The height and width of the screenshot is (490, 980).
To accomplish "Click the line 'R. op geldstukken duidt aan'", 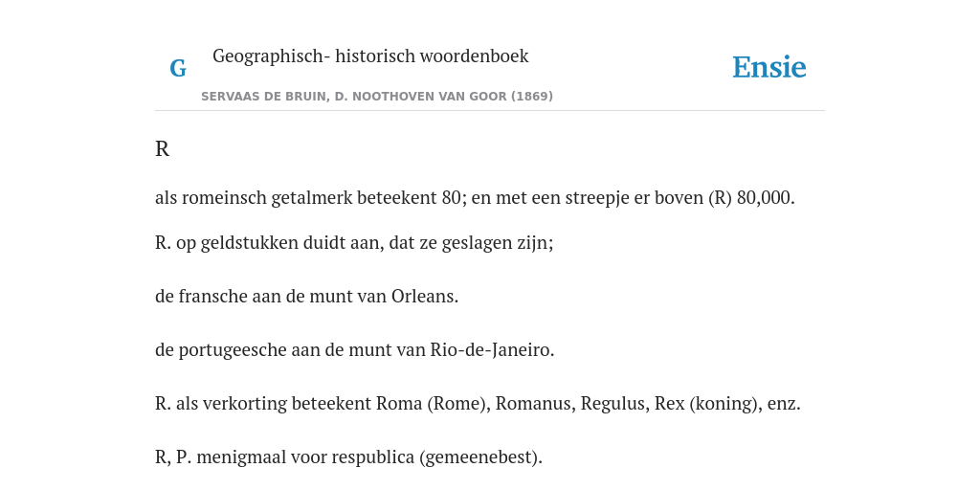I will [x=354, y=242].
